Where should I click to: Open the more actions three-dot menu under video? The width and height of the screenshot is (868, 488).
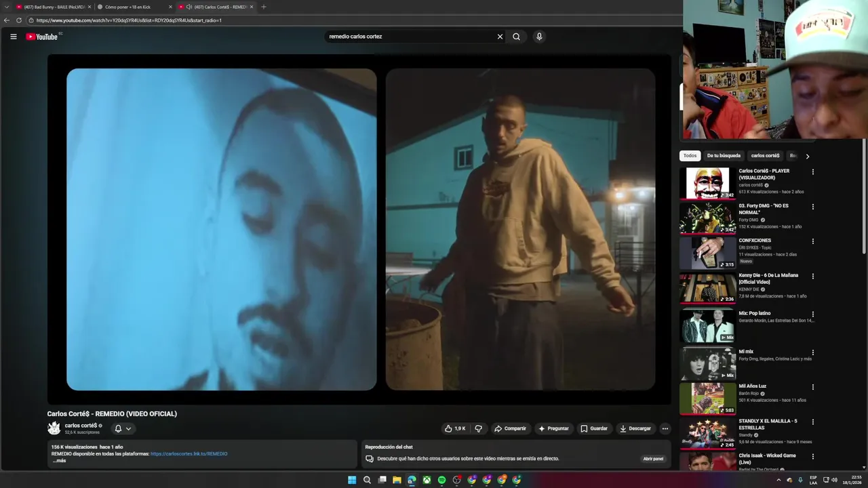click(x=665, y=428)
